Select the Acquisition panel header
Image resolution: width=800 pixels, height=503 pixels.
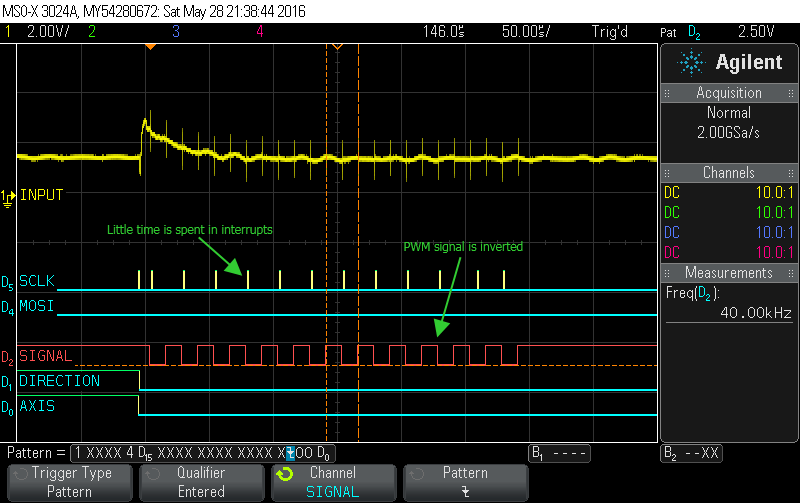point(729,93)
